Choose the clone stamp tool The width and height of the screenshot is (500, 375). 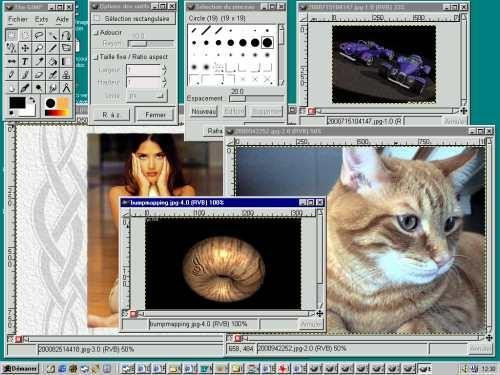click(x=66, y=75)
